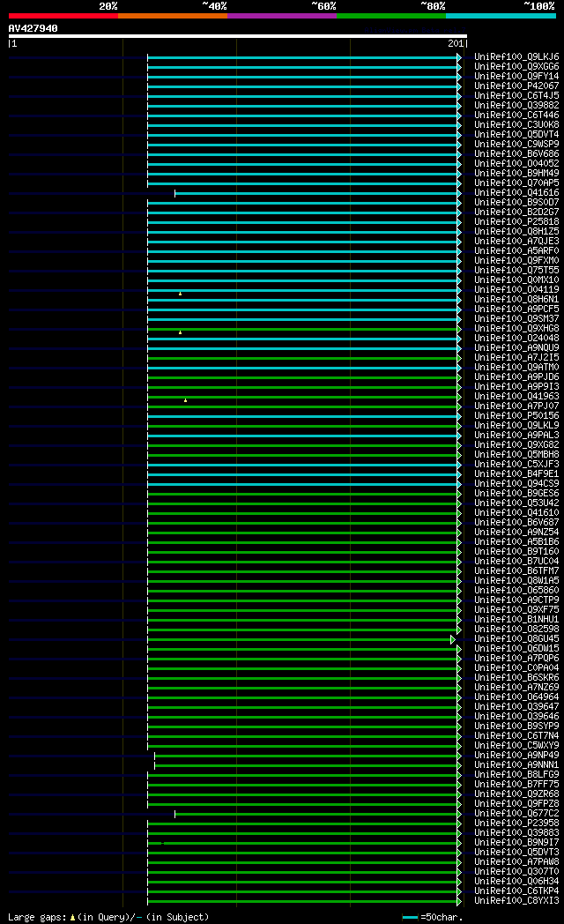
Task: Select the UniRef100_Q39647 label
Action: 516,706
